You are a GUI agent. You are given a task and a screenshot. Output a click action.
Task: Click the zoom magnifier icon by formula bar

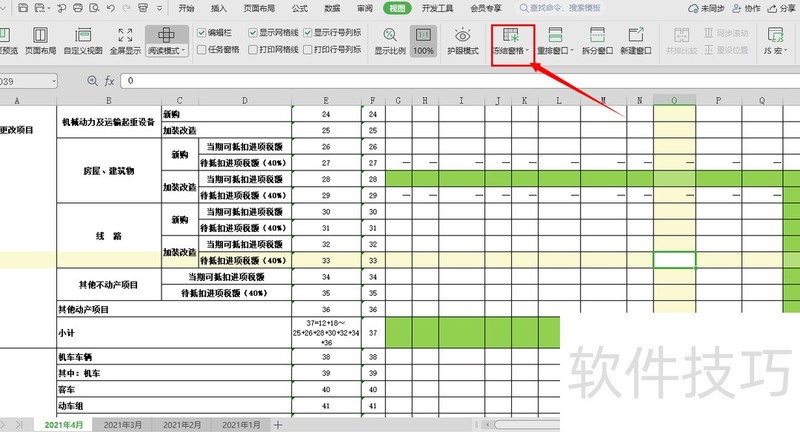click(92, 81)
